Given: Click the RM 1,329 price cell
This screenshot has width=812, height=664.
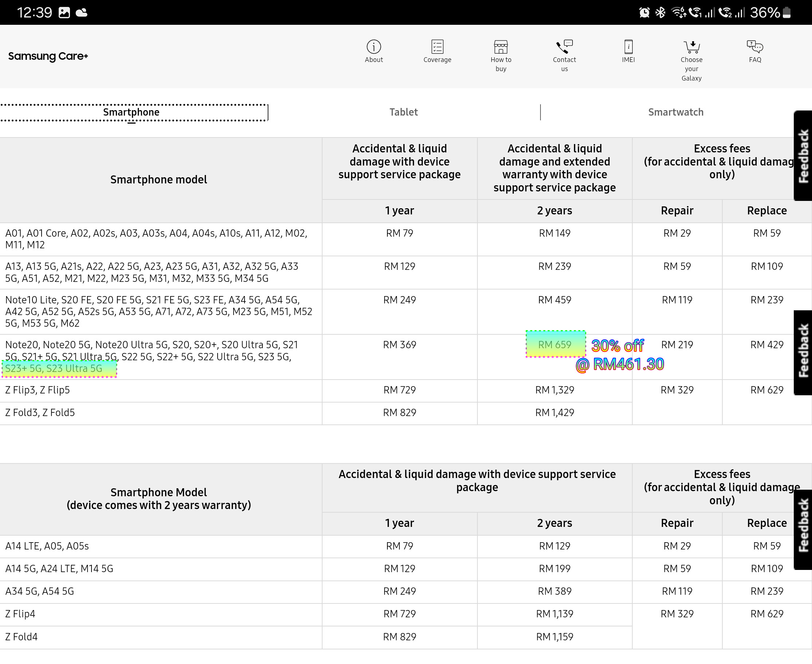Looking at the screenshot, I should pos(554,390).
